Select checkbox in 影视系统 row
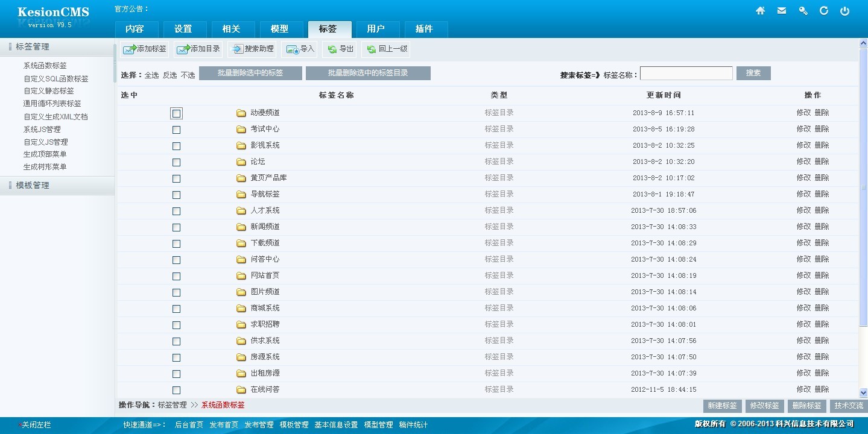The image size is (868, 434). tap(176, 146)
